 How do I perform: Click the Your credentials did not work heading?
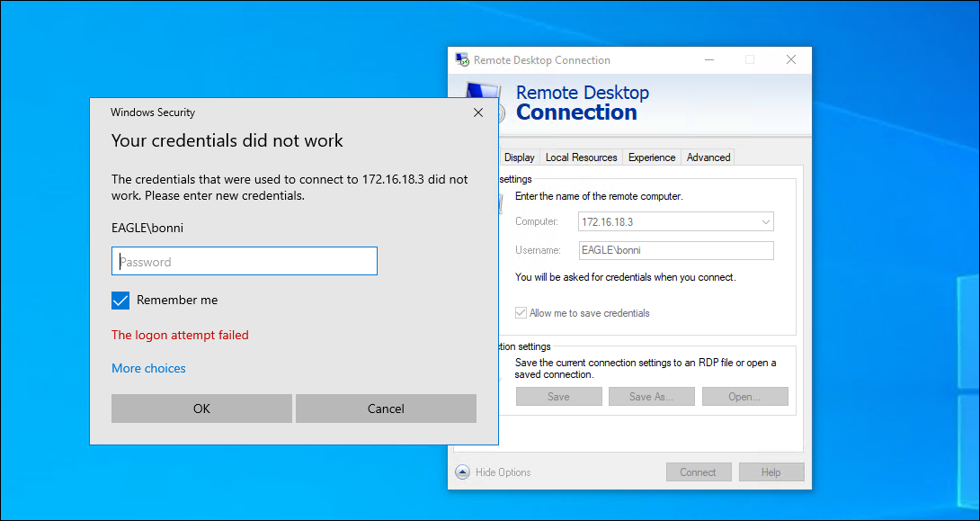[x=227, y=140]
